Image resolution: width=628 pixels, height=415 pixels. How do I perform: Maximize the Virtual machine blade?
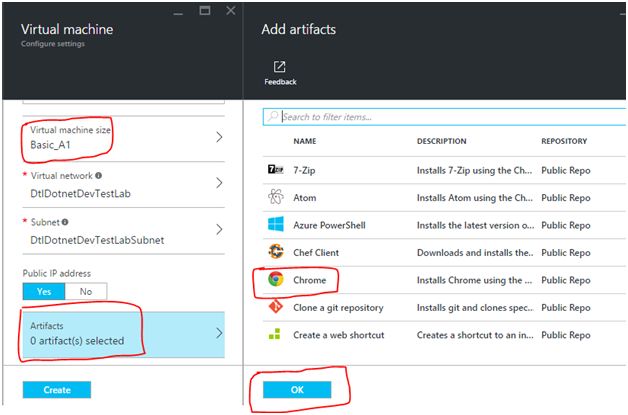(203, 9)
